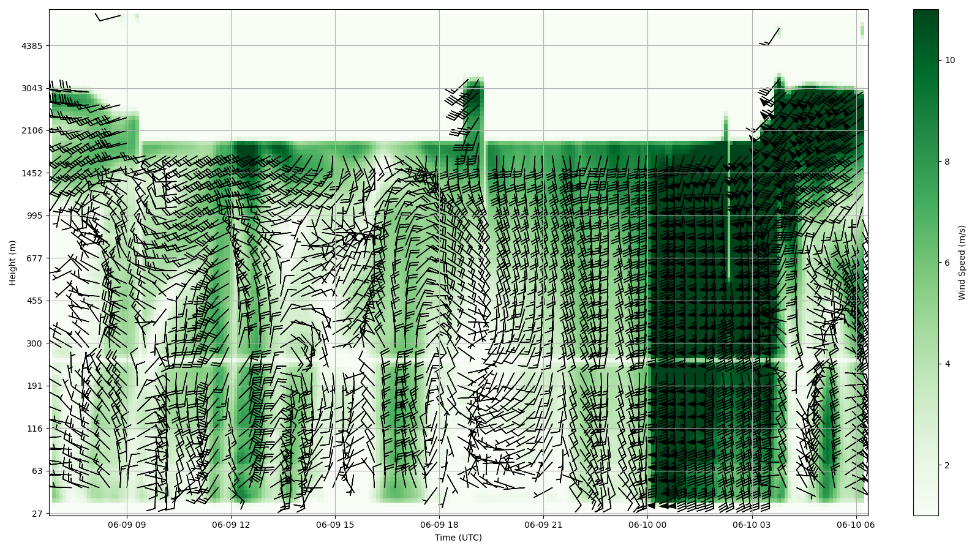The width and height of the screenshot is (980, 551).
Task: Click the "Height (m)" y-axis label
Action: (x=13, y=263)
